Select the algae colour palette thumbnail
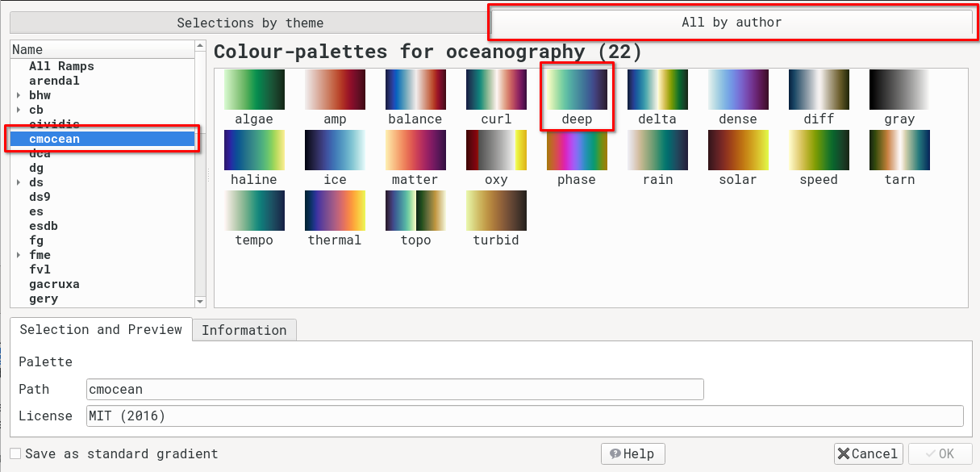Image resolution: width=980 pixels, height=472 pixels. [x=254, y=90]
